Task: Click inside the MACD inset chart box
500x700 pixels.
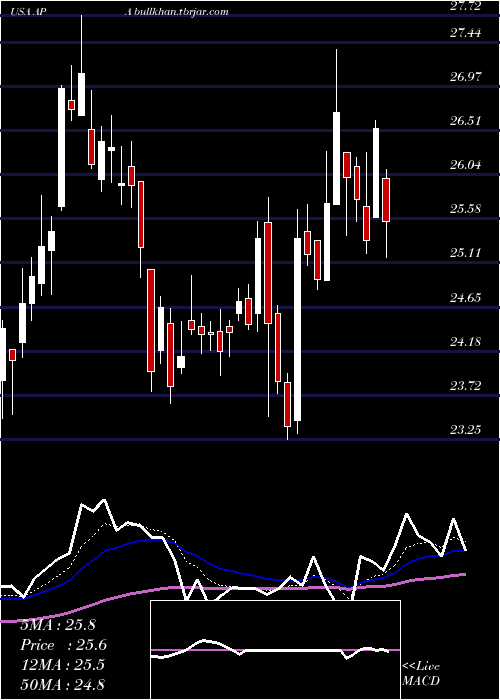Action: click(x=275, y=650)
